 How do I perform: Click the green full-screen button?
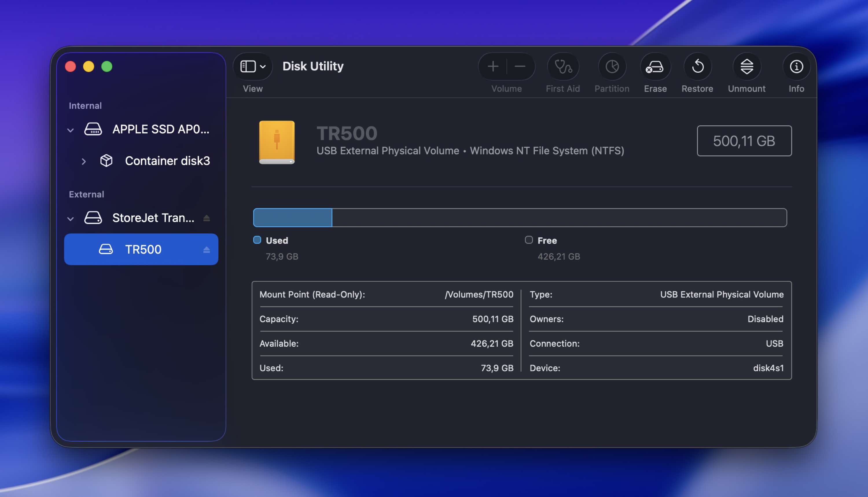pyautogui.click(x=106, y=66)
